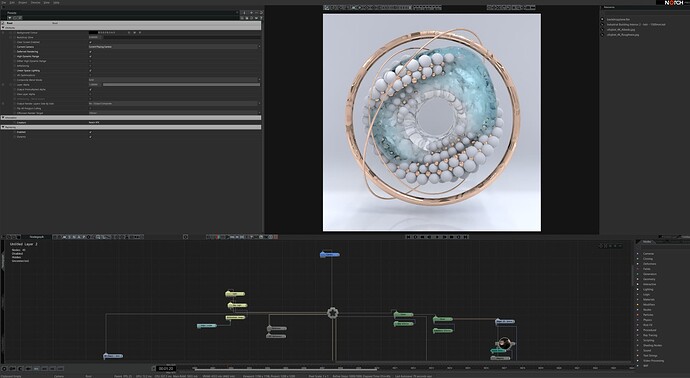Select the cyan node in the nodegraph
This screenshot has width=690, height=378.
(x=206, y=326)
